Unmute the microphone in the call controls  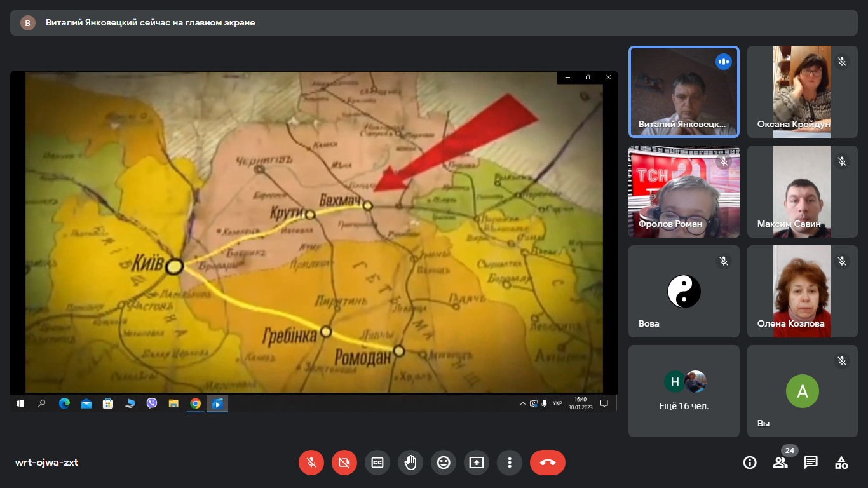(x=311, y=463)
